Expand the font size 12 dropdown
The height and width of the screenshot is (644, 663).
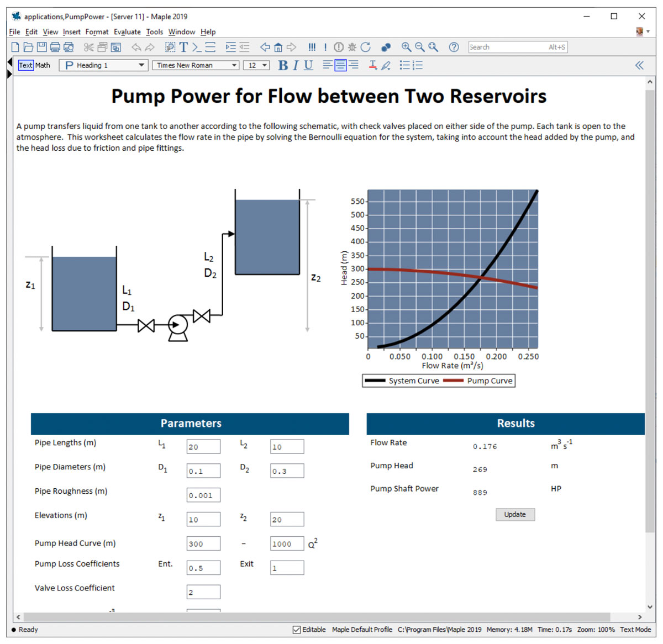coord(265,65)
